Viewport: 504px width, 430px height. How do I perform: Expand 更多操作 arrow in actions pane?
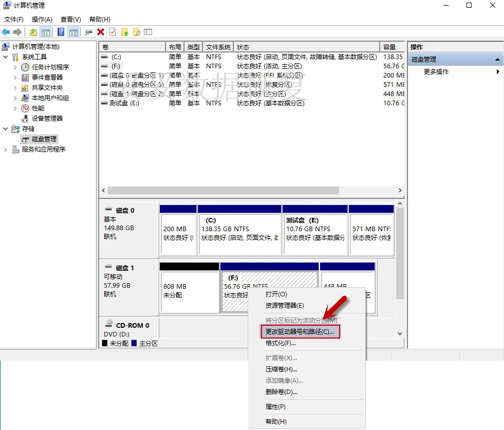click(x=497, y=72)
